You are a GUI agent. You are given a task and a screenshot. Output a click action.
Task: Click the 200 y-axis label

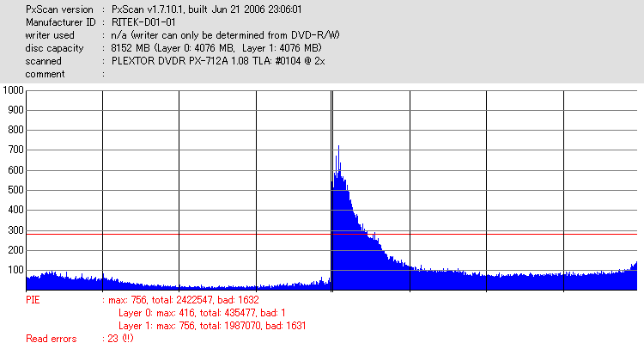15,250
